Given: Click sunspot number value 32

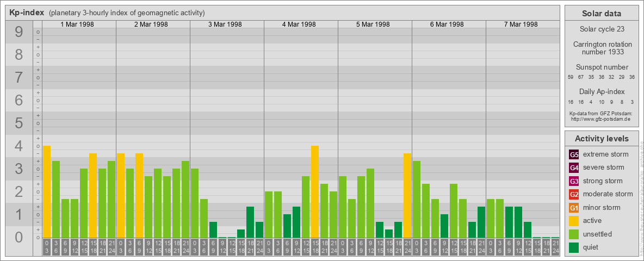Looking at the screenshot, I should pos(611,77).
